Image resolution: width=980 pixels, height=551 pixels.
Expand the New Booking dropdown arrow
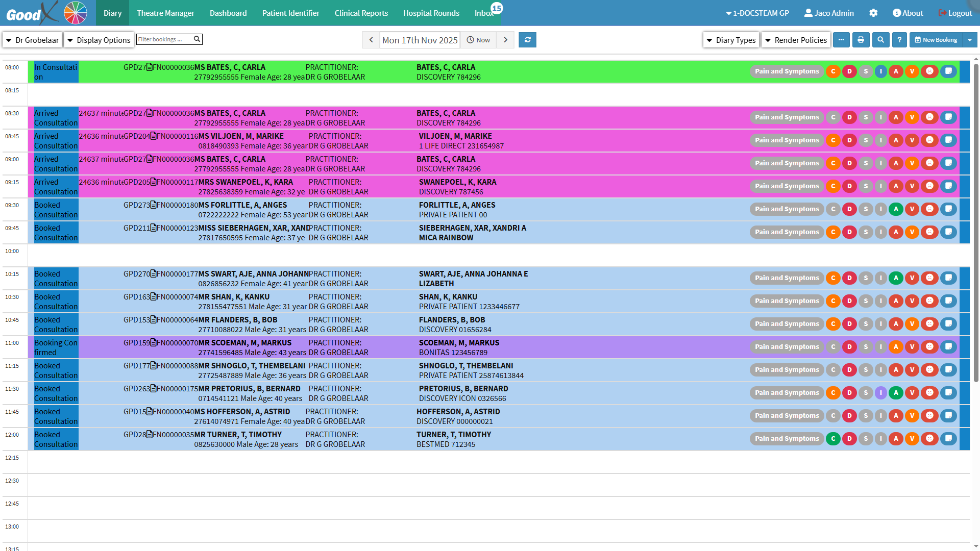click(969, 40)
